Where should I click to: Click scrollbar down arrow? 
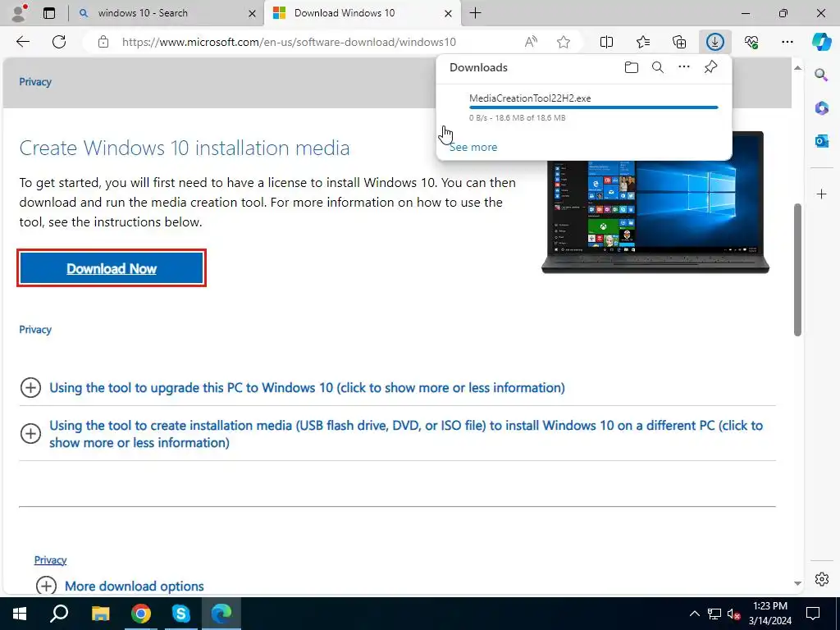[797, 583]
